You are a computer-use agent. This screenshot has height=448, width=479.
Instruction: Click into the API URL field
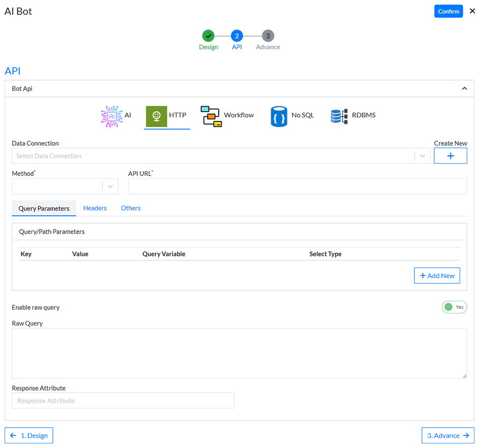tap(297, 186)
